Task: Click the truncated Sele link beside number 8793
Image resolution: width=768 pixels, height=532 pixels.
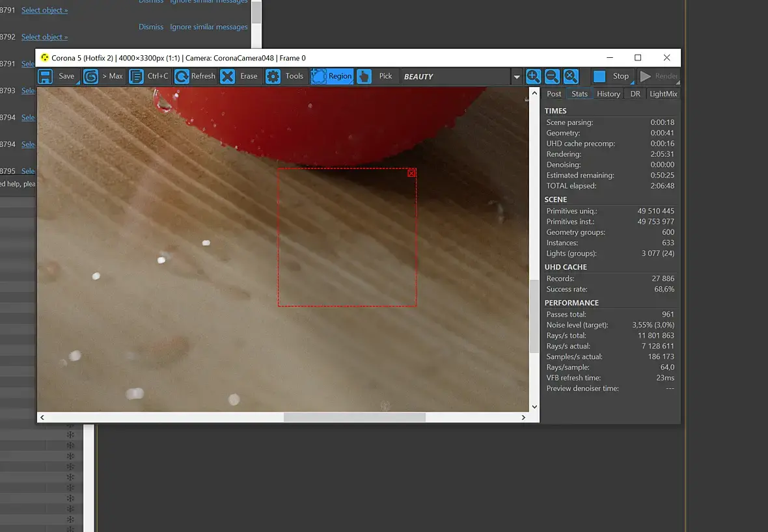Action: pos(28,90)
